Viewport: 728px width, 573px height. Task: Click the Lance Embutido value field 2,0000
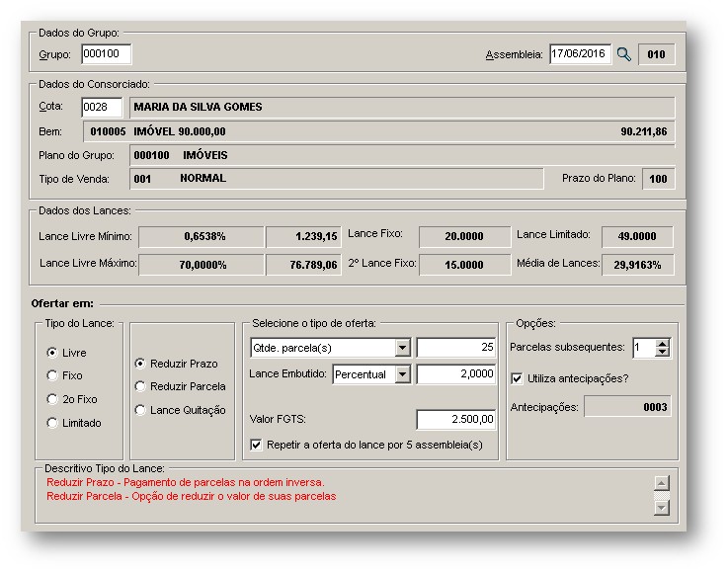456,374
